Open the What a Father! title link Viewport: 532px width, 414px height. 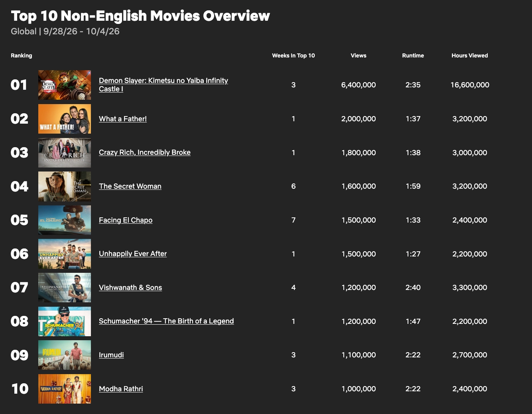pyautogui.click(x=123, y=119)
